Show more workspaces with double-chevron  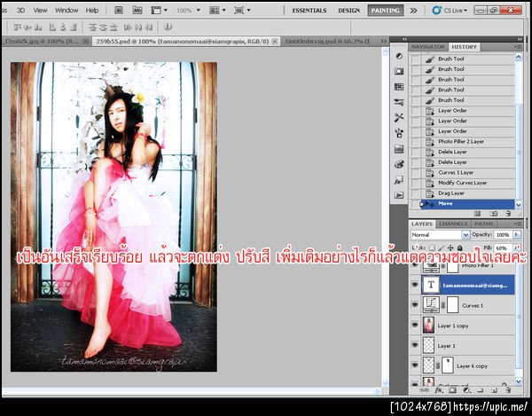pyautogui.click(x=413, y=11)
